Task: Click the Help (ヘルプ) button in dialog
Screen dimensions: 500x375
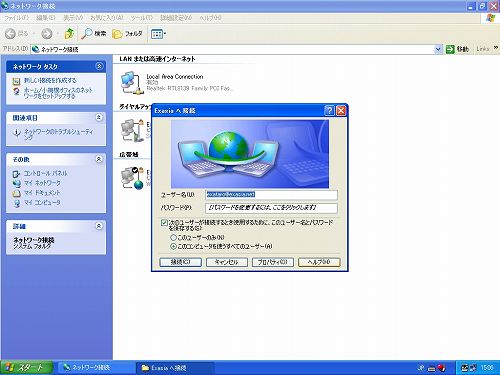Action: pos(319,262)
